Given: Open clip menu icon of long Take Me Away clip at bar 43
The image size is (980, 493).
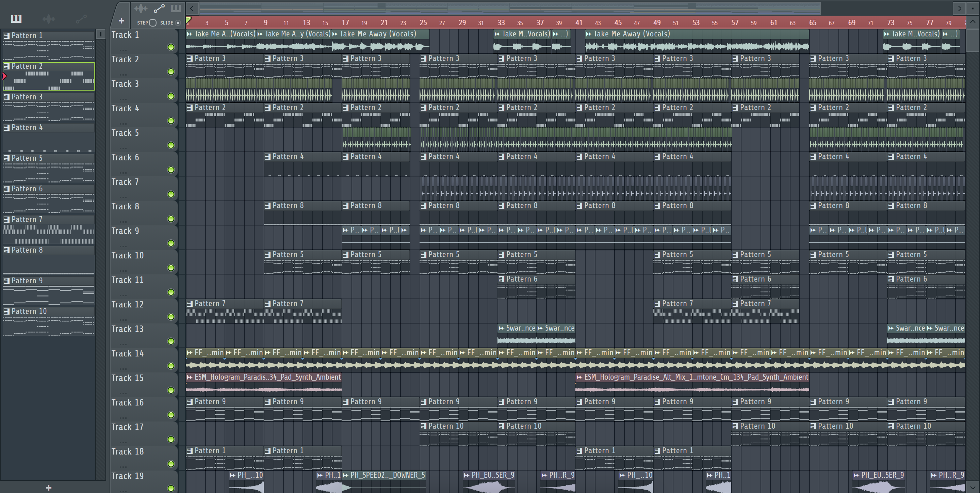Looking at the screenshot, I should coord(589,34).
